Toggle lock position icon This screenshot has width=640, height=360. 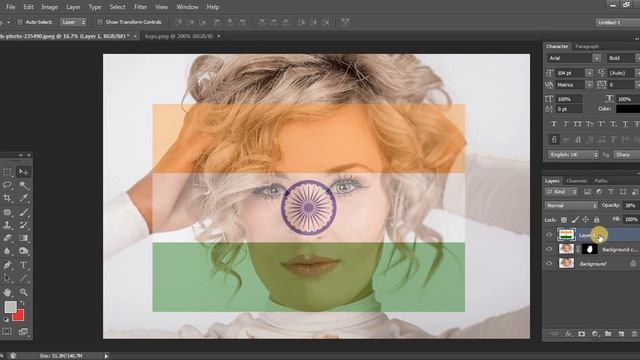point(586,220)
